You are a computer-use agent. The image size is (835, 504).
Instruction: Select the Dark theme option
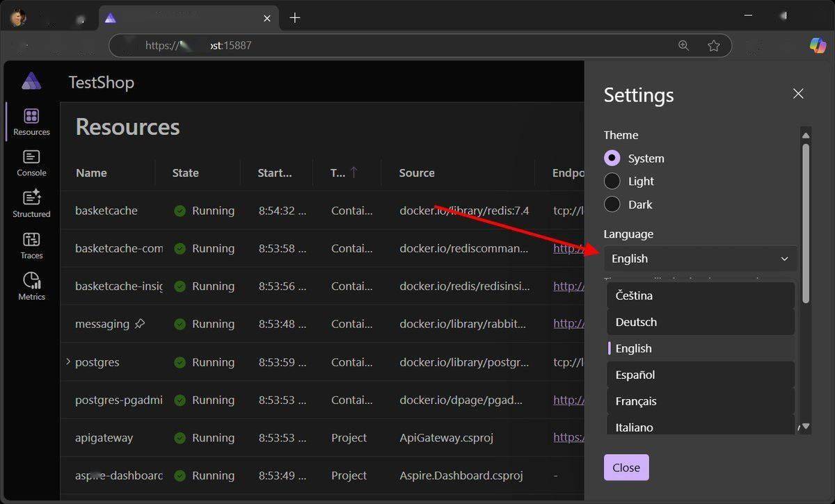click(x=612, y=204)
